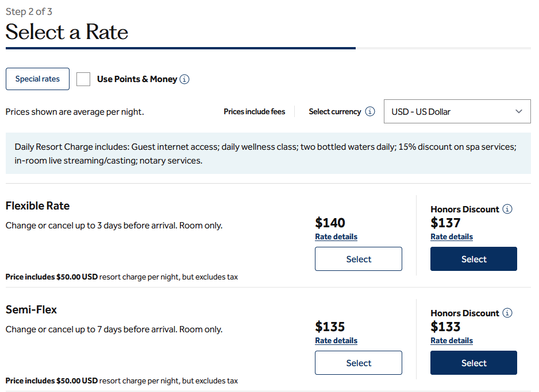Select the $135 Semi-Flex rate
Screen dimensions: 539x392
pos(359,363)
